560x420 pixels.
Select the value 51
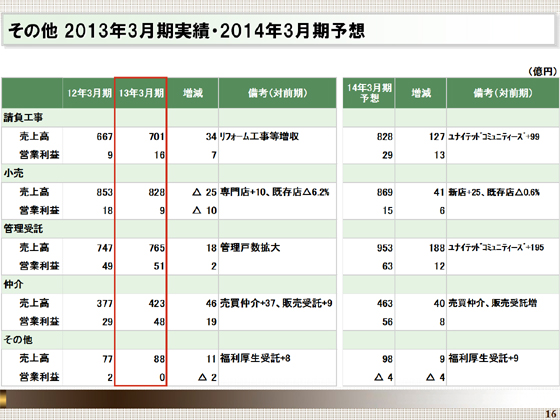tap(159, 266)
